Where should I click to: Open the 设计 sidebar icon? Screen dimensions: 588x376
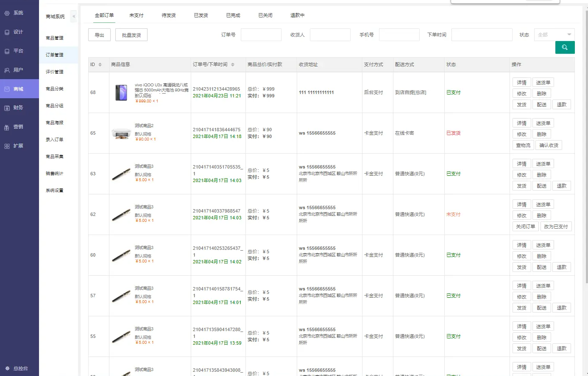point(7,32)
